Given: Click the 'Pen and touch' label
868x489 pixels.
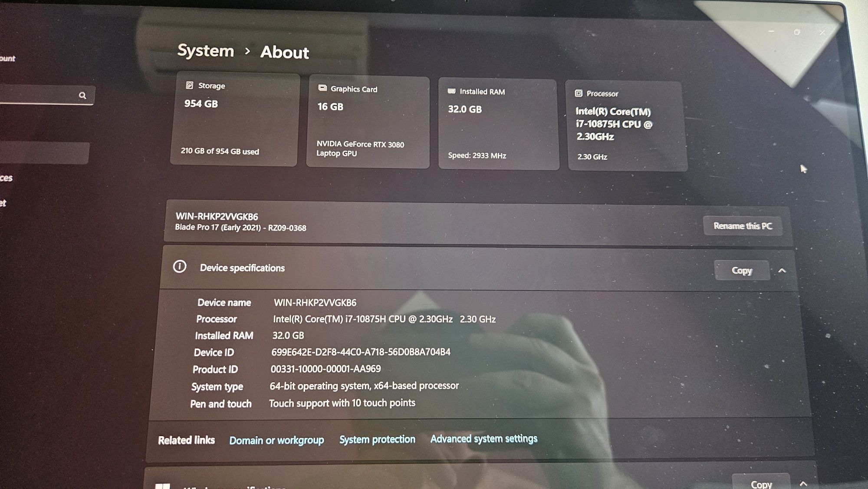Looking at the screenshot, I should pyautogui.click(x=221, y=404).
